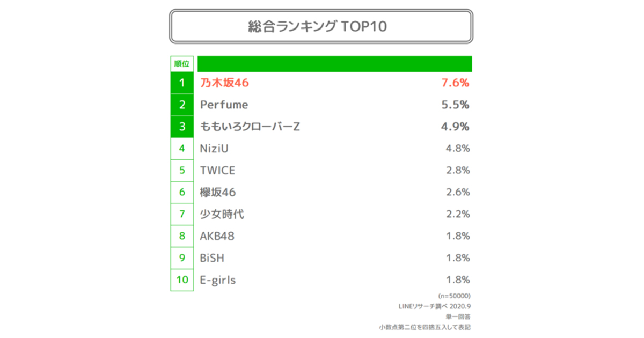
Task: Click the BiSH row label
Action: coord(212,258)
